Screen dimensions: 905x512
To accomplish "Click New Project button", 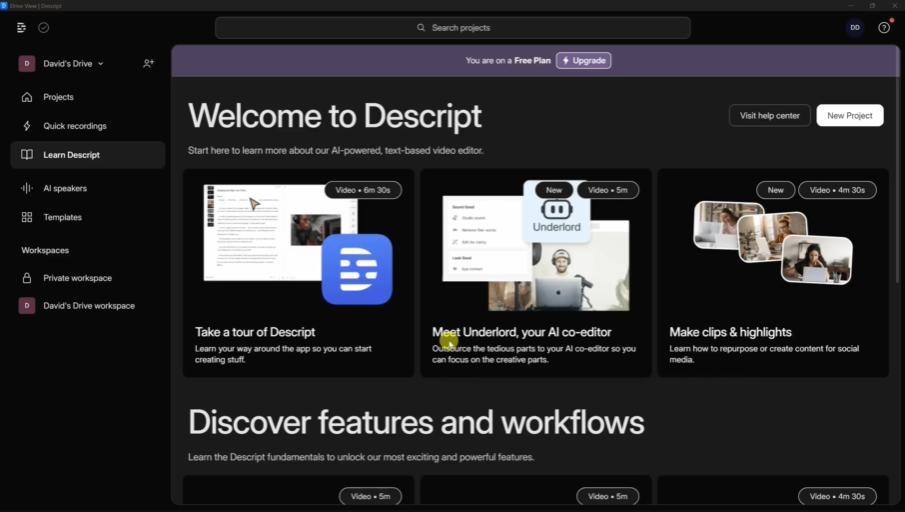I will 850,115.
